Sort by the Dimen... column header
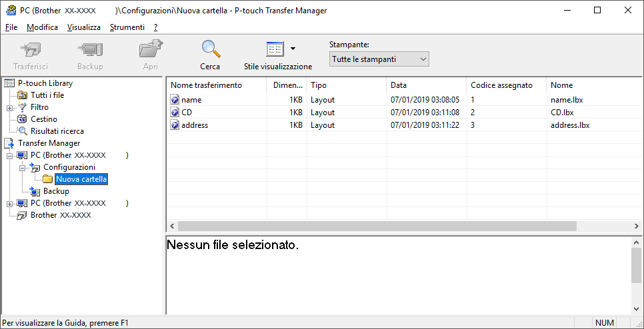This screenshot has height=329, width=644. (287, 85)
